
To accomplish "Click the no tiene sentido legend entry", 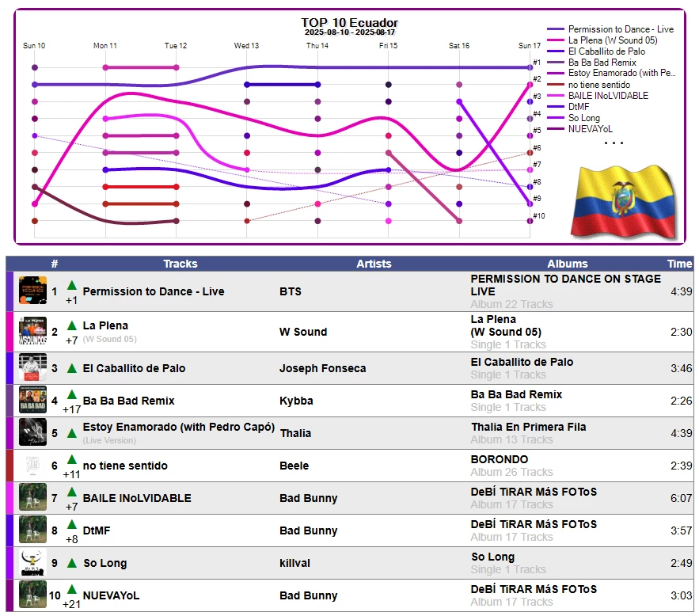I will point(588,85).
